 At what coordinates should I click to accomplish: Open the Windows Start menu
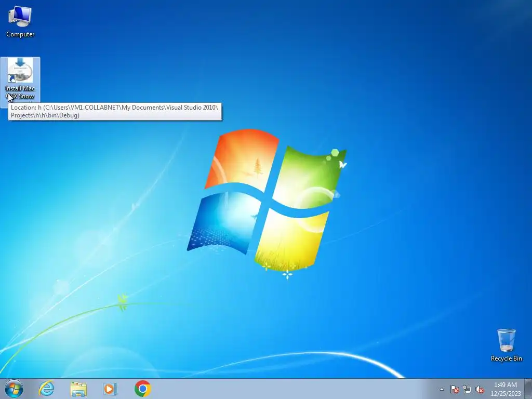pyautogui.click(x=14, y=389)
